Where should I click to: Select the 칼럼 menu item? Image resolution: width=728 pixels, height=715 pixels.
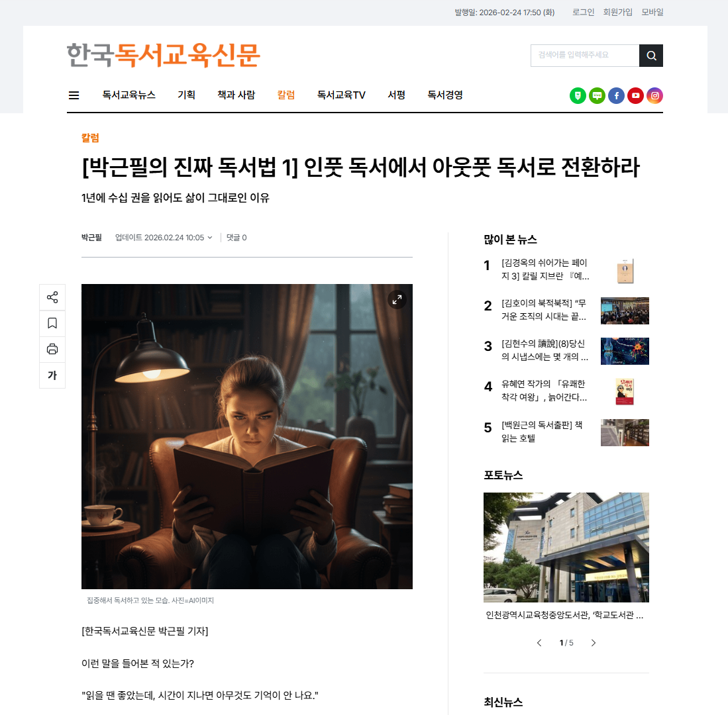coord(286,95)
